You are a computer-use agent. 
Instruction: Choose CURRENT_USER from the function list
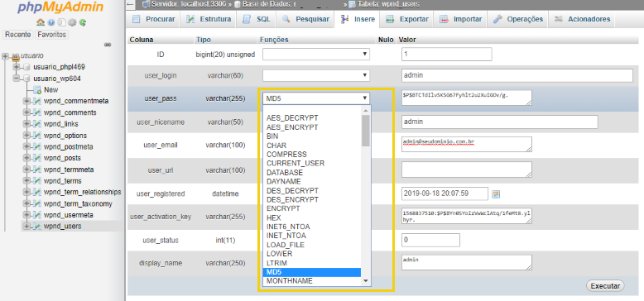pos(311,163)
